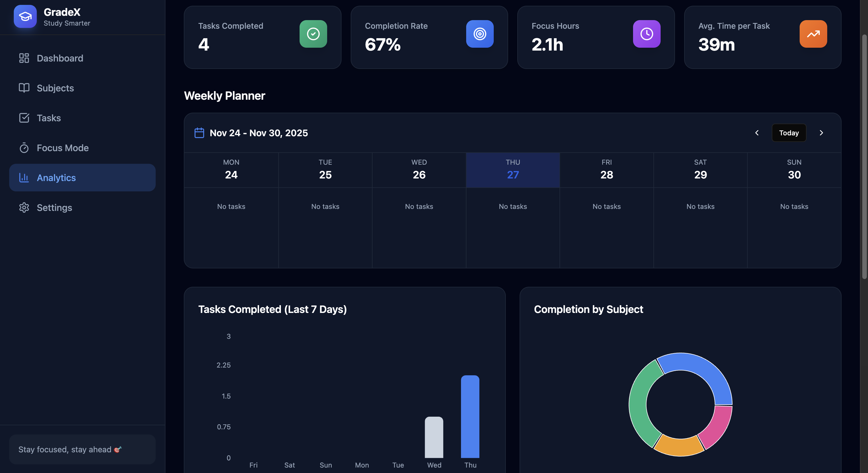Navigate to the Tasks page
This screenshot has width=868, height=473.
(x=49, y=118)
